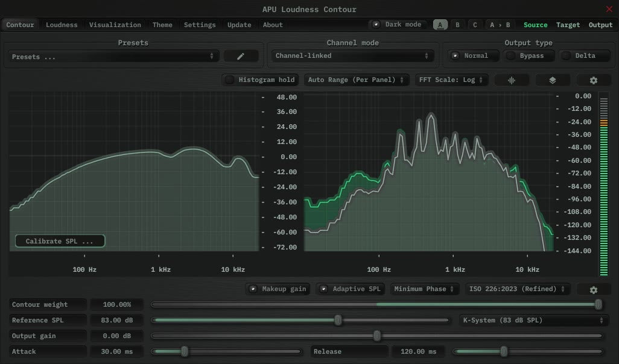Click the Contour weight 100.00% value field
The width and height of the screenshot is (619, 364).
click(x=117, y=304)
